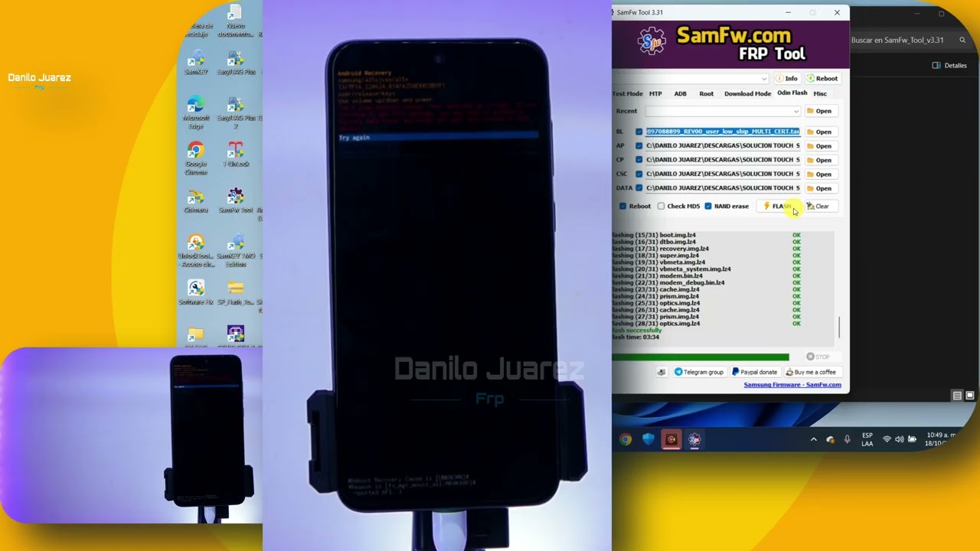This screenshot has width=980, height=551.
Task: Expand the device selection dropdown beside Info
Action: tap(763, 78)
